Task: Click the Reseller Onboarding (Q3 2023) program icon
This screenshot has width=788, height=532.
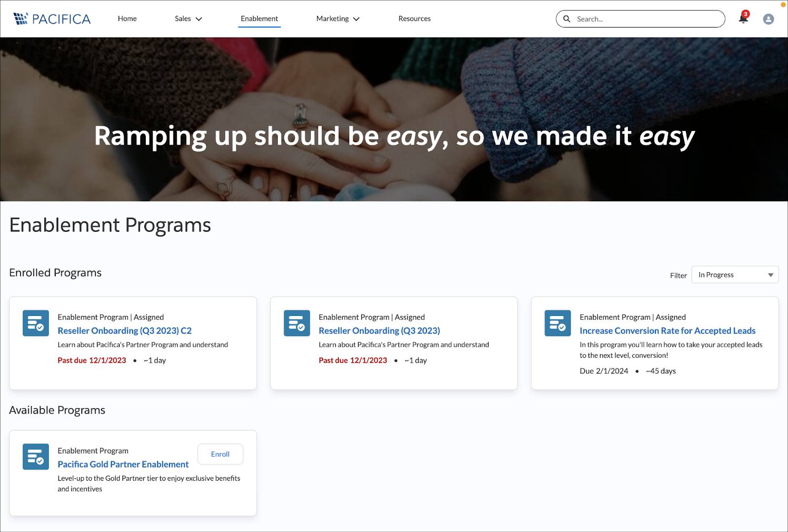Action: coord(297,323)
